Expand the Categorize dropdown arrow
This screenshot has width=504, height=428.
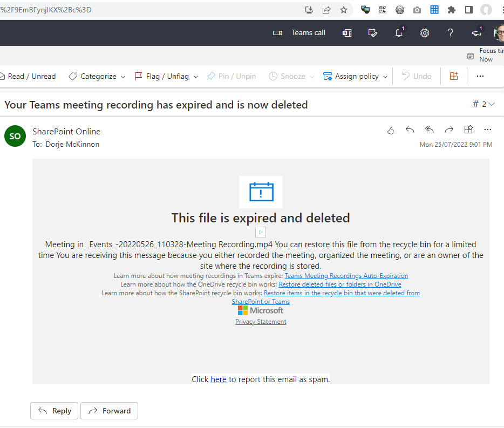pyautogui.click(x=123, y=77)
